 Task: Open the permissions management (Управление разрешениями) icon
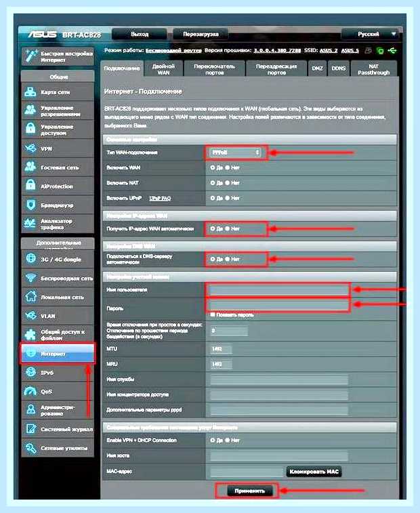(30, 110)
